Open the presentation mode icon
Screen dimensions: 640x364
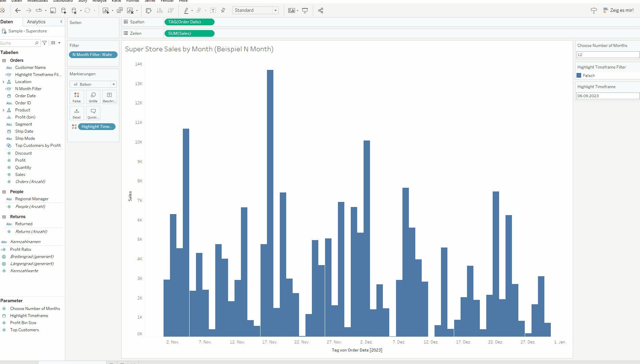[x=305, y=10]
